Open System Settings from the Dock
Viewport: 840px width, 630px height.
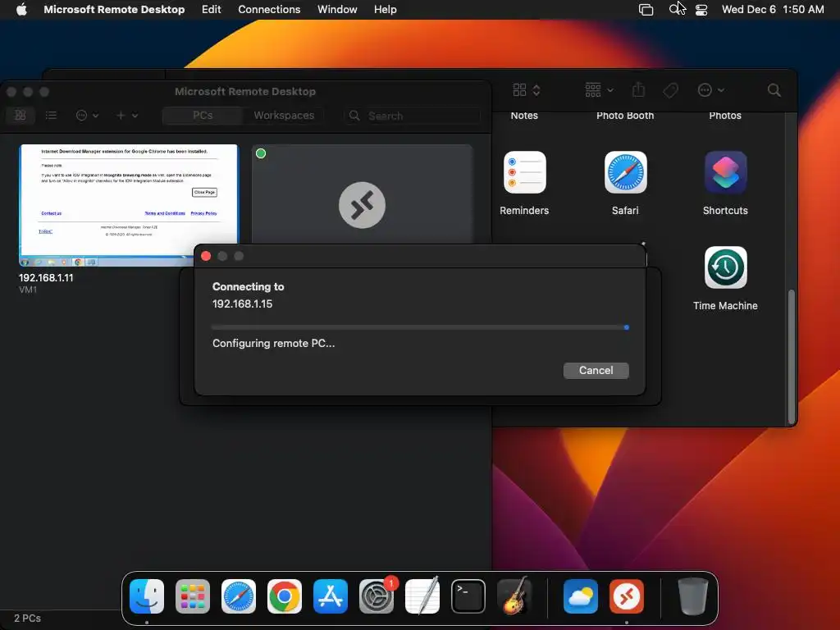pos(377,596)
